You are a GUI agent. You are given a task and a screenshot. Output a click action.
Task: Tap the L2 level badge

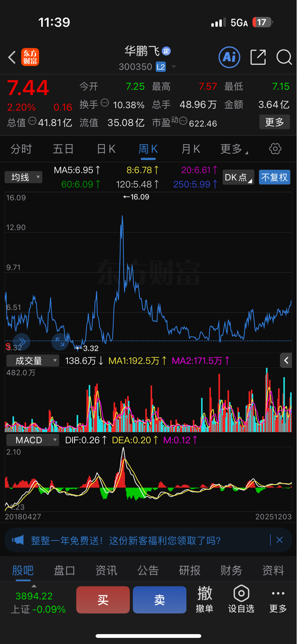161,67
